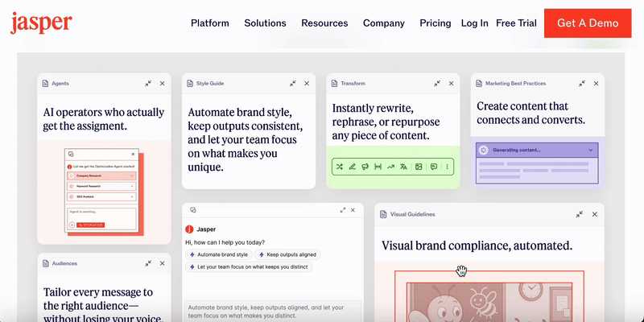Click the Instantly rewrite, rephrase heading text
Image resolution: width=644 pixels, height=322 pixels.
pyautogui.click(x=386, y=122)
